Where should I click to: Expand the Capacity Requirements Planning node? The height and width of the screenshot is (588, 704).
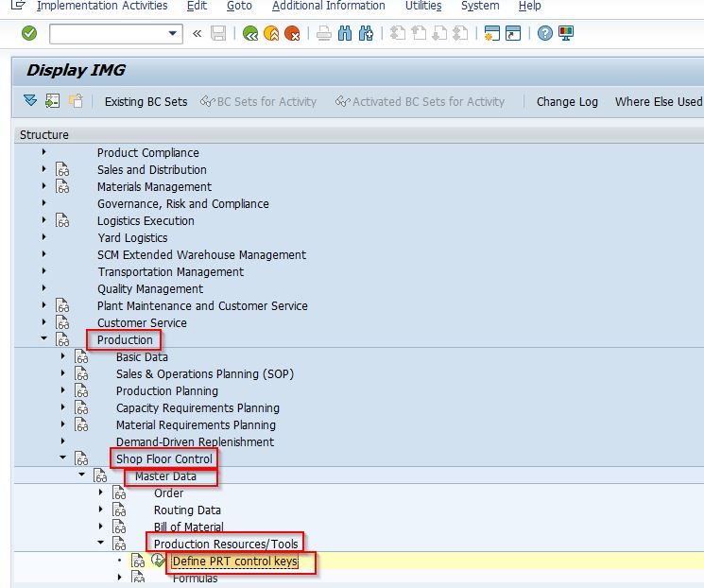(63, 407)
